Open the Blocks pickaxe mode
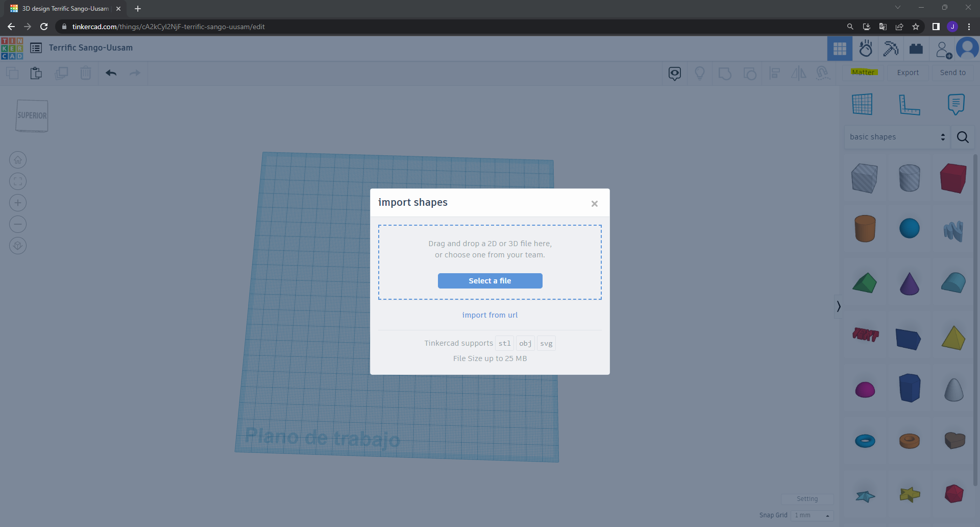 pyautogui.click(x=891, y=49)
